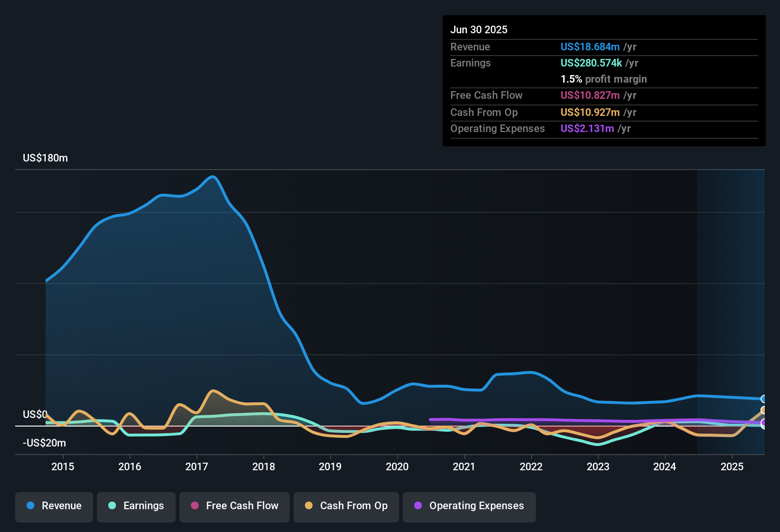Toggle the Earnings legend series
The image size is (780, 532).
(136, 506)
